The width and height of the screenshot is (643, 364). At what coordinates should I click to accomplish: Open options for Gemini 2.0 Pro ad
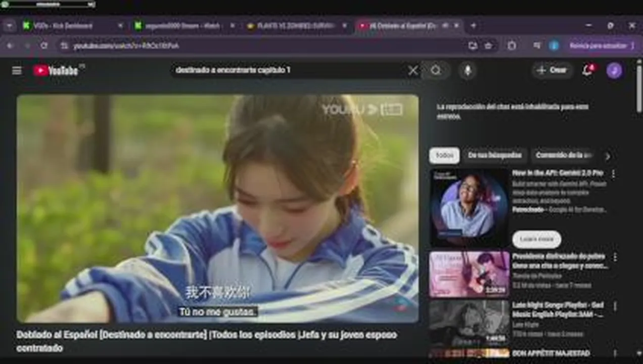614,173
